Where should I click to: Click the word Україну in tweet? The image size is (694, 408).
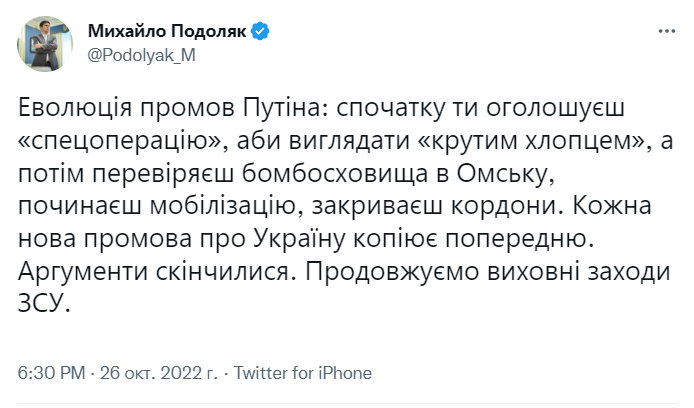300,239
